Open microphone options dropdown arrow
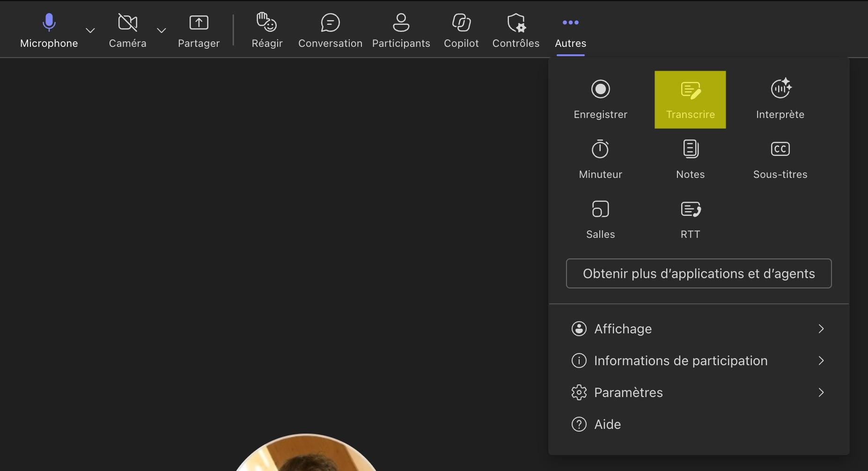Image resolution: width=868 pixels, height=471 pixels. 90,30
